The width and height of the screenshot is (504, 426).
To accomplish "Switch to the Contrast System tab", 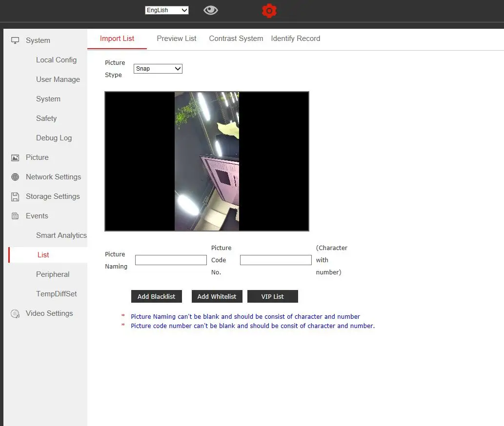I will tap(236, 39).
